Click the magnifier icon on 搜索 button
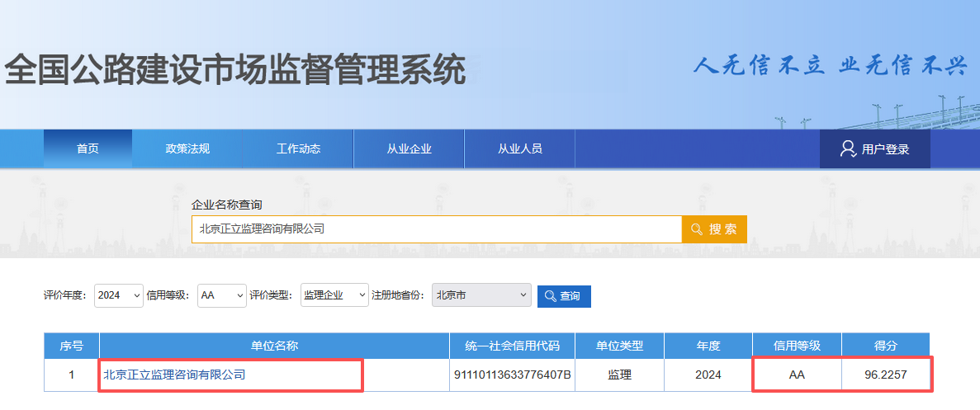Viewport: 980px width, 410px height. tap(697, 229)
